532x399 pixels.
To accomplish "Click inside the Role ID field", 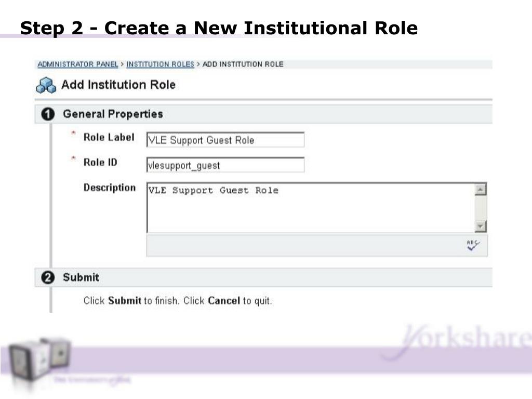I will (x=225, y=165).
